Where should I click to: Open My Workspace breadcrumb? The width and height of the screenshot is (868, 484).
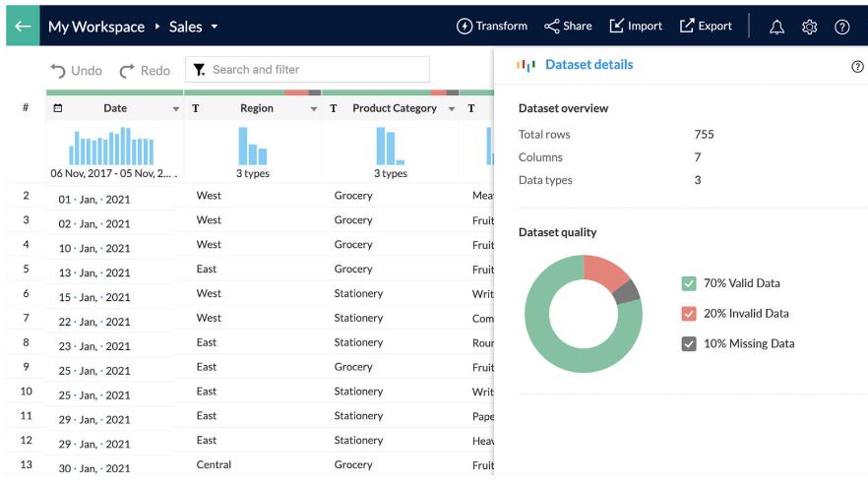pyautogui.click(x=96, y=27)
